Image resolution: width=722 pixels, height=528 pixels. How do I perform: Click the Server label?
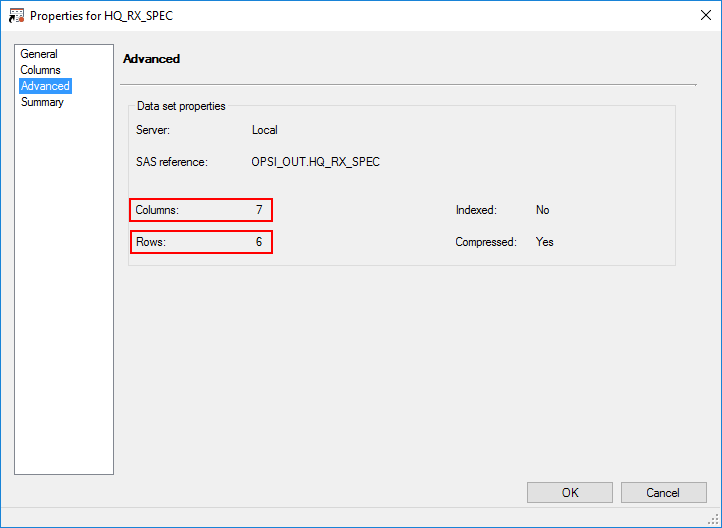click(153, 130)
